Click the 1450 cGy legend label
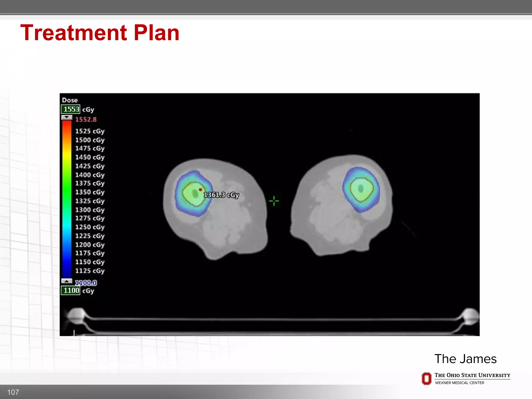The width and height of the screenshot is (532, 399). (90, 157)
